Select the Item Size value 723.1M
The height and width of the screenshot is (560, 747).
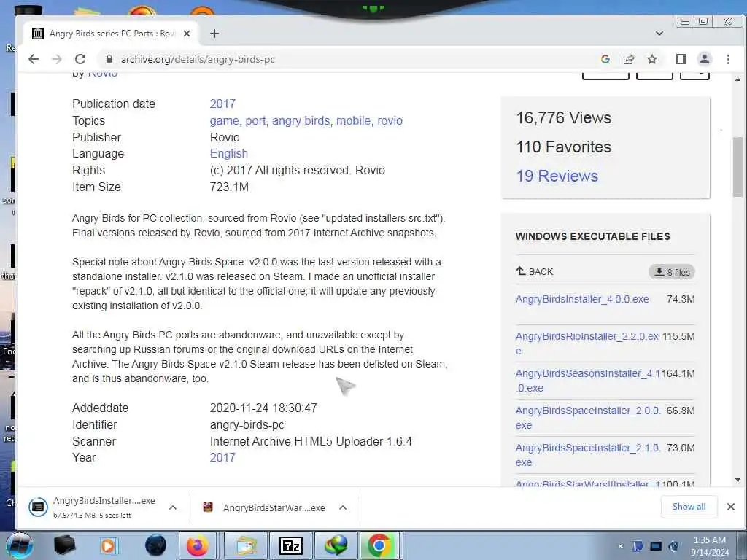[x=229, y=187]
